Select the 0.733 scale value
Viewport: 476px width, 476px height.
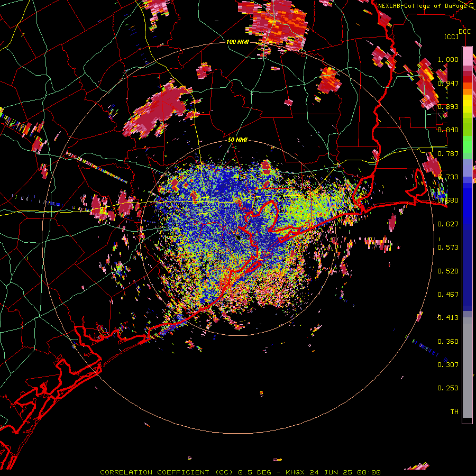click(x=448, y=177)
